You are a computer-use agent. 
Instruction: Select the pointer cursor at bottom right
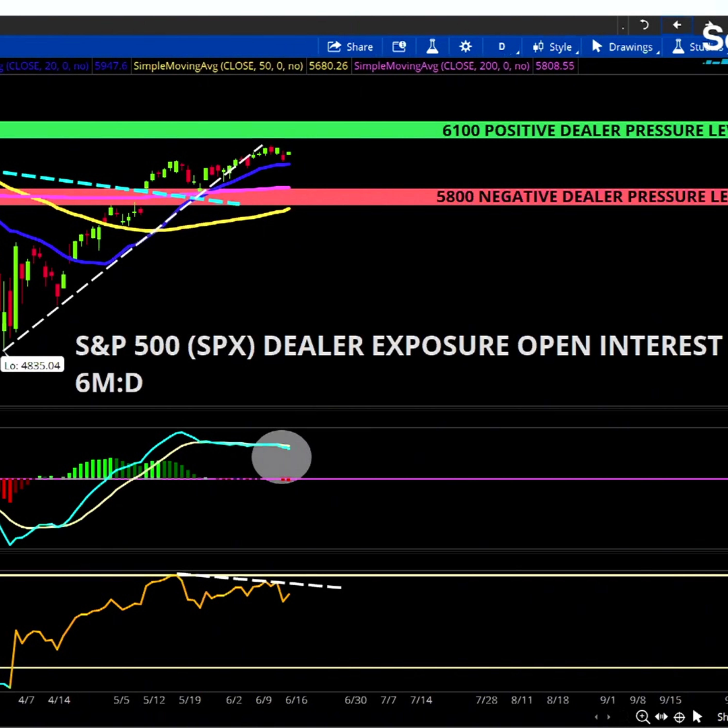click(x=697, y=717)
